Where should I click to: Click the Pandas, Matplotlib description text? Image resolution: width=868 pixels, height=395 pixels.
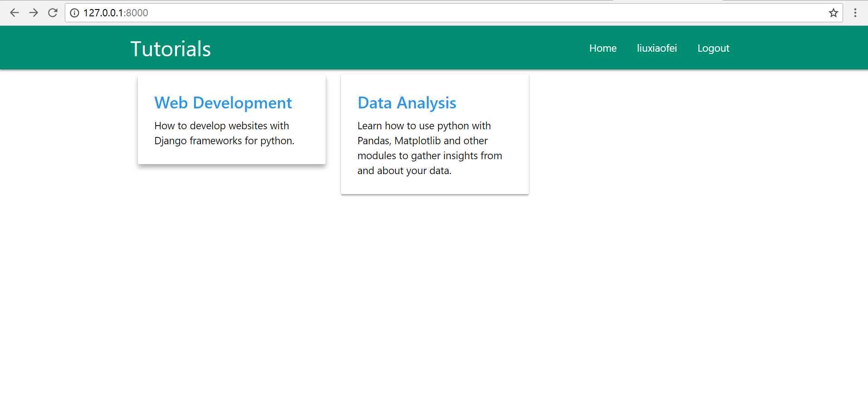coord(429,148)
